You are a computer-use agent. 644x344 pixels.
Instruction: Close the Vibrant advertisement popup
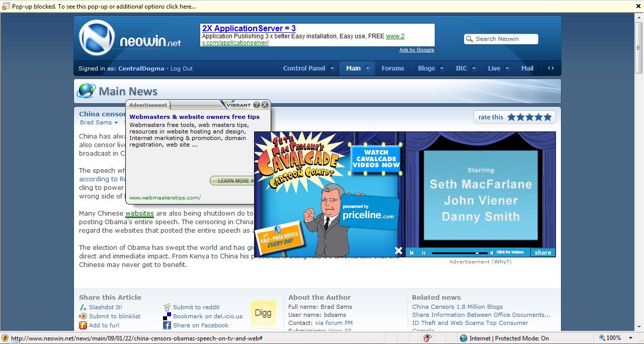point(265,105)
